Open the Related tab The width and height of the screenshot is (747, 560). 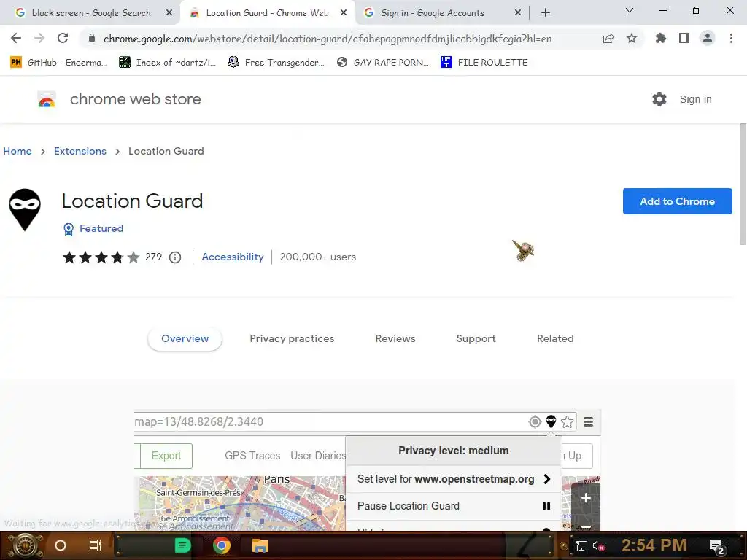coord(555,338)
